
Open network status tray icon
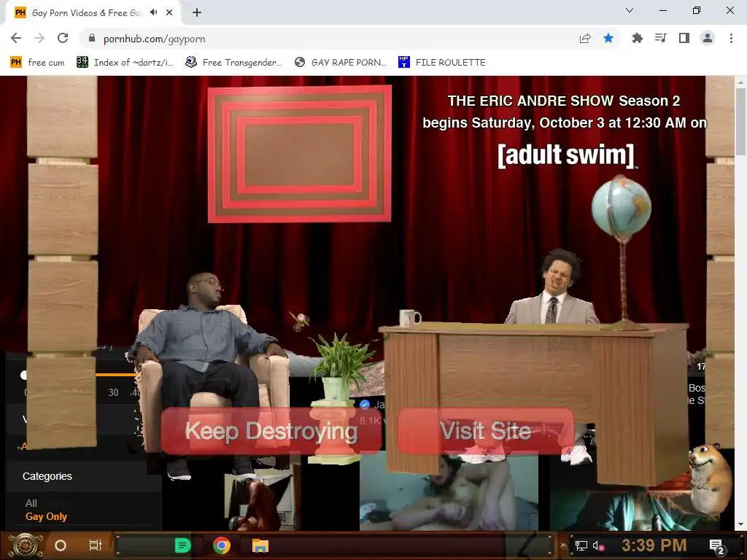click(581, 545)
